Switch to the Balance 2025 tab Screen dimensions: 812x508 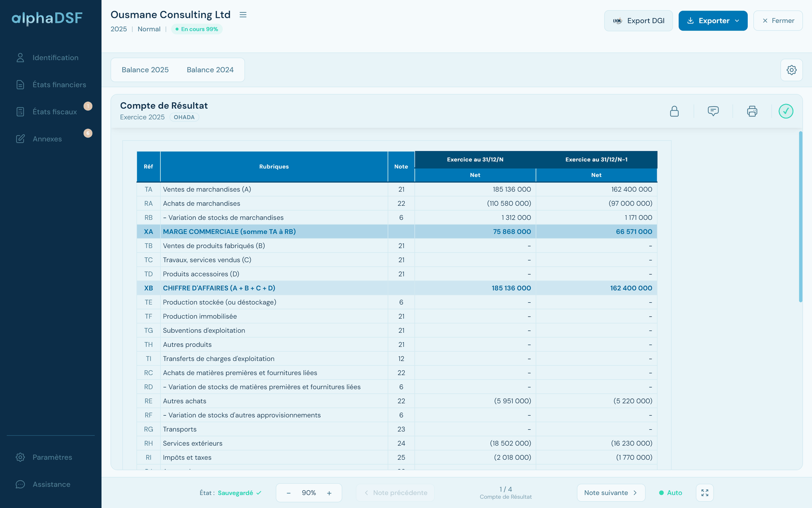click(145, 70)
